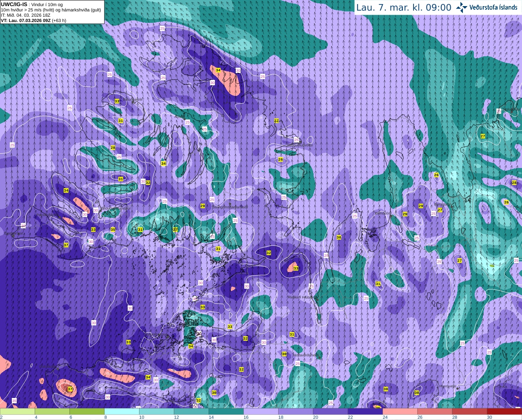Screen dimensions: 522x420
Task: Select the Patreksfjörður place label
Action: (47, 215)
